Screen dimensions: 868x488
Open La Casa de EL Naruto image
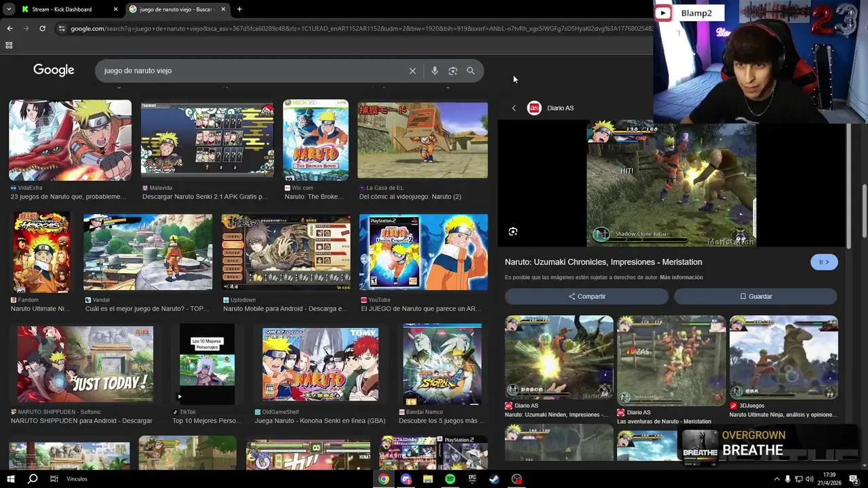point(422,140)
